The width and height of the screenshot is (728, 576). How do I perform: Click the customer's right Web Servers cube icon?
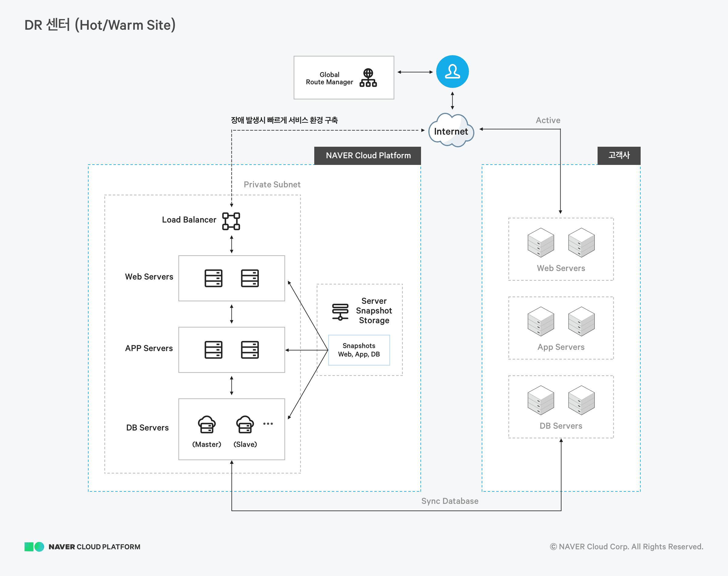(581, 243)
